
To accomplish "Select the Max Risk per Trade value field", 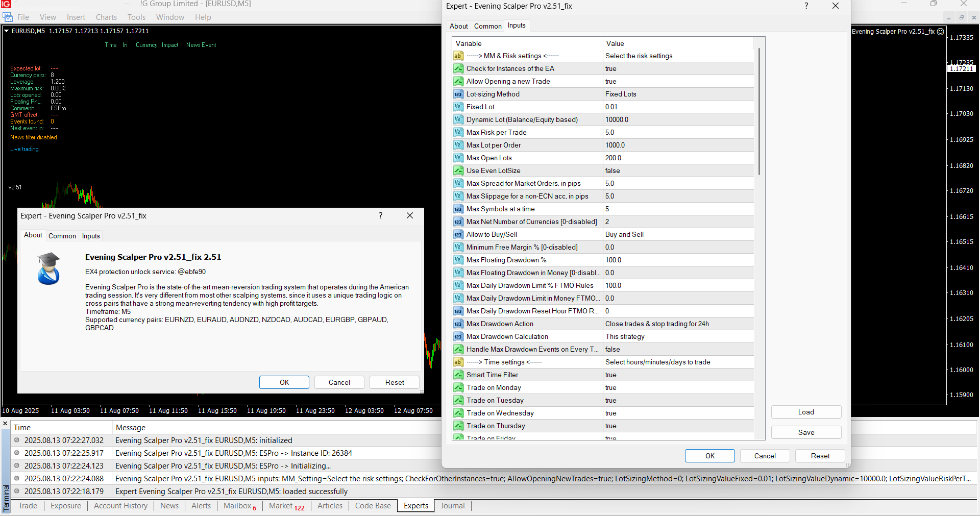I will pos(678,133).
